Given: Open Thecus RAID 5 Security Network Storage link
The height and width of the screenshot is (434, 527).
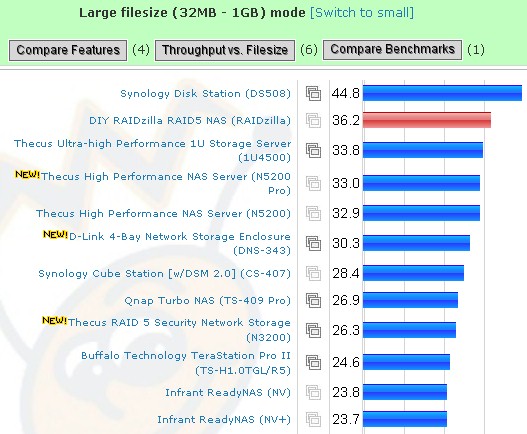Looking at the screenshot, I should [179, 330].
